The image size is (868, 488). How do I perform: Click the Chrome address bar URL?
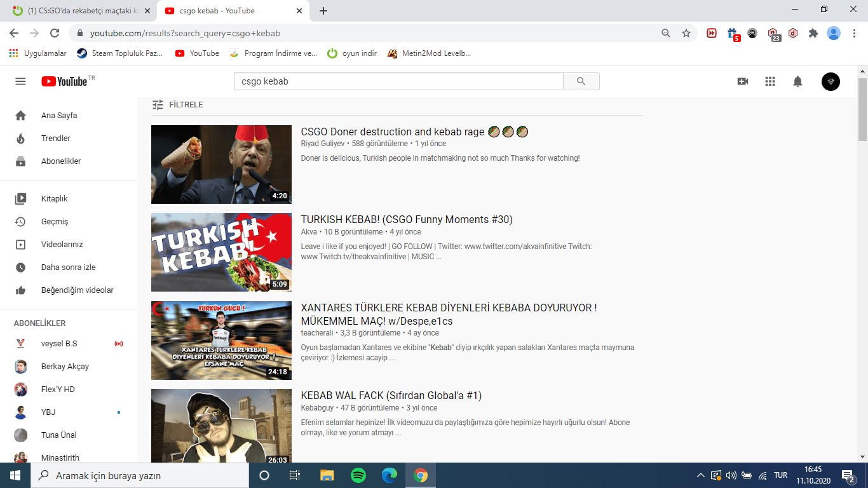185,33
